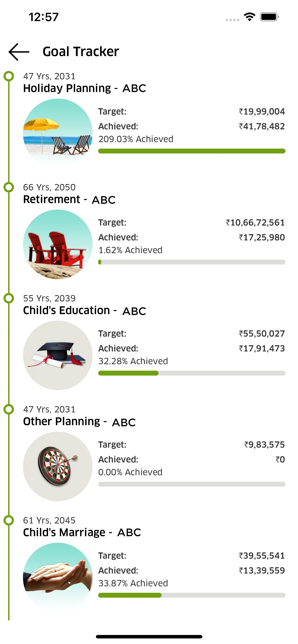
Task: Tap the battery status icon
Action: 269,17
